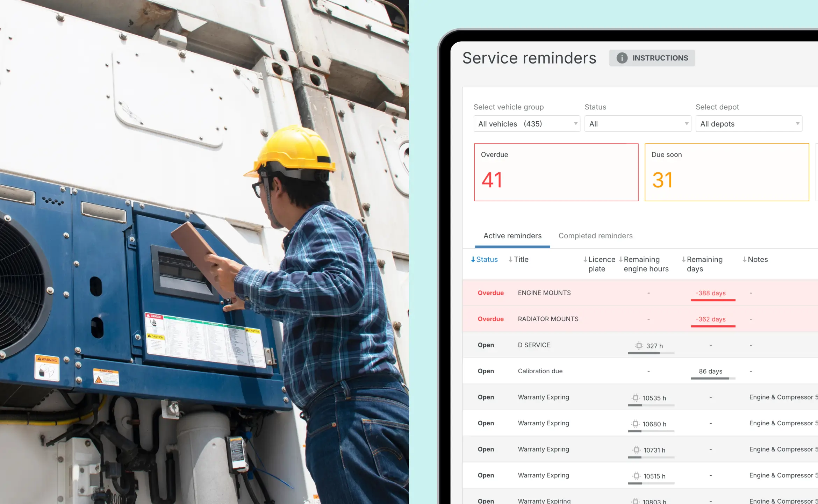Switch to Completed reminders tab

point(595,236)
